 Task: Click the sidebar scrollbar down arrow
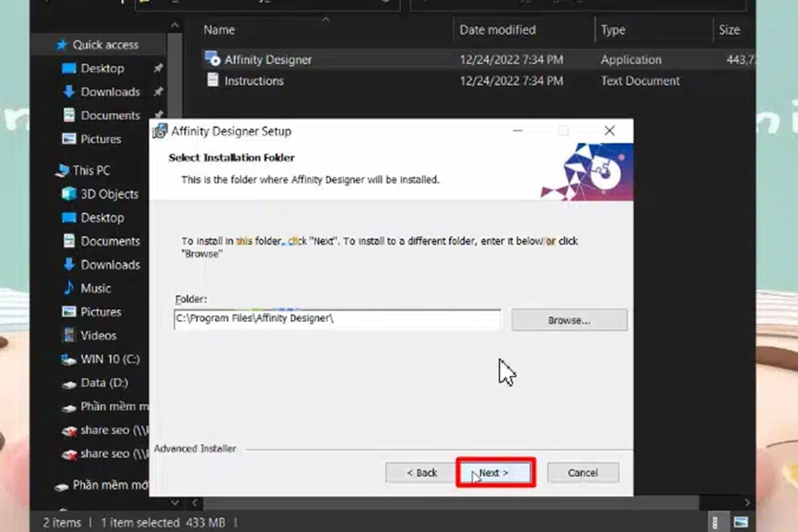click(175, 503)
